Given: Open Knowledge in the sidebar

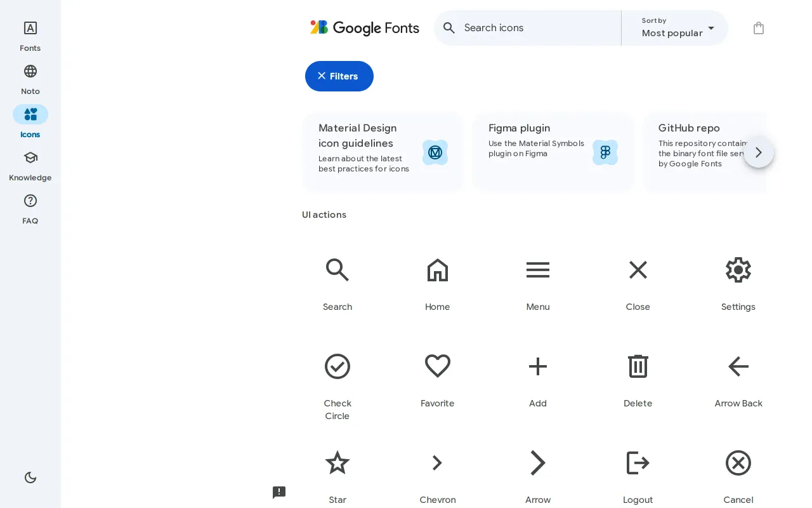Looking at the screenshot, I should 30,166.
